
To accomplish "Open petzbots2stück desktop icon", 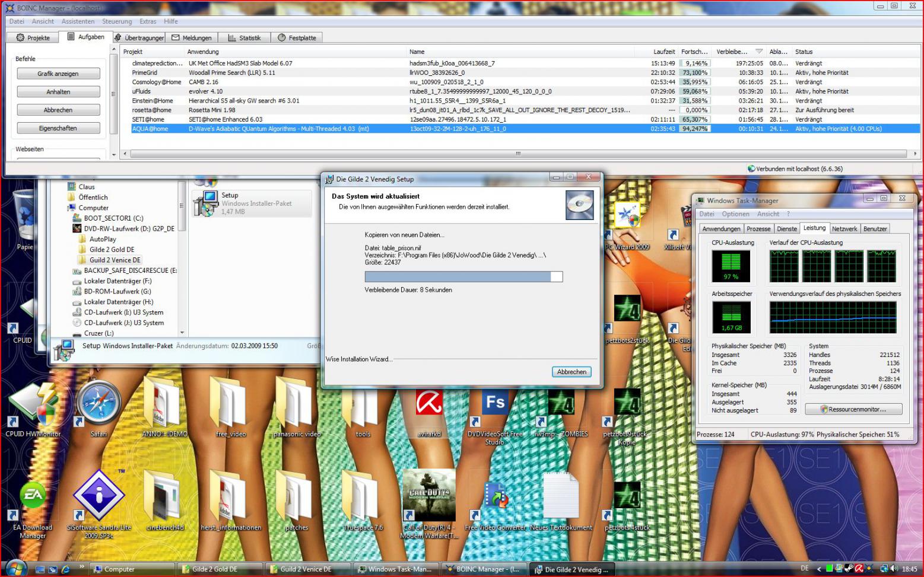I will [627, 319].
